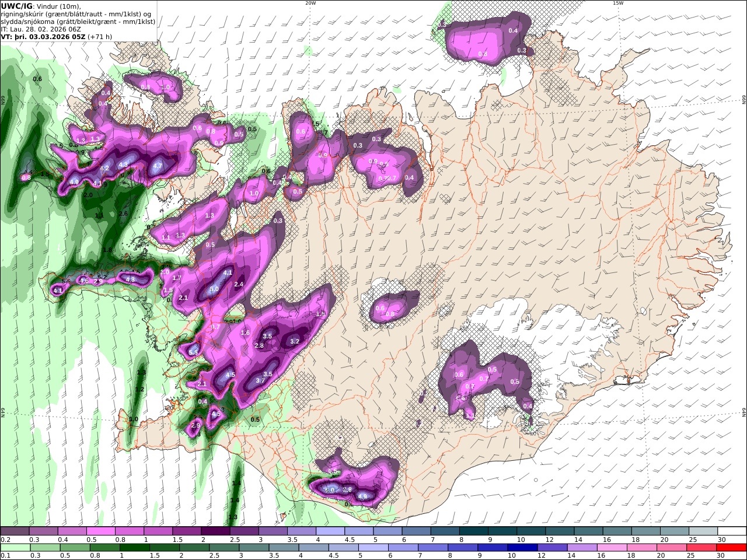Viewport: 747px width, 560px height.
Task: Click the 5.5 snowfall value on the map
Action: coord(193,351)
